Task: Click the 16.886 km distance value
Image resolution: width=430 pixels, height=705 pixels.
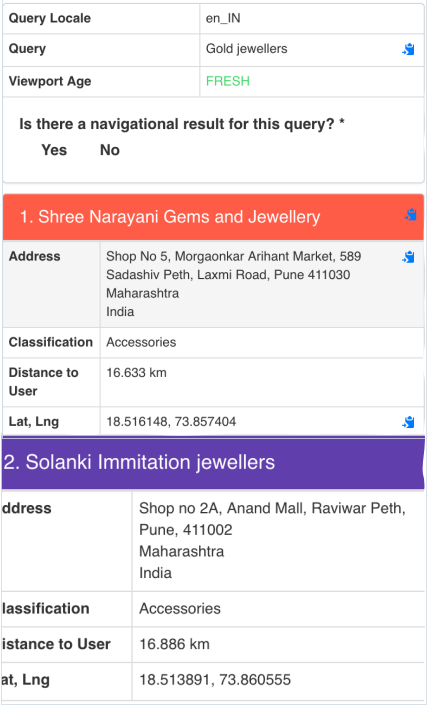Action: (x=175, y=644)
